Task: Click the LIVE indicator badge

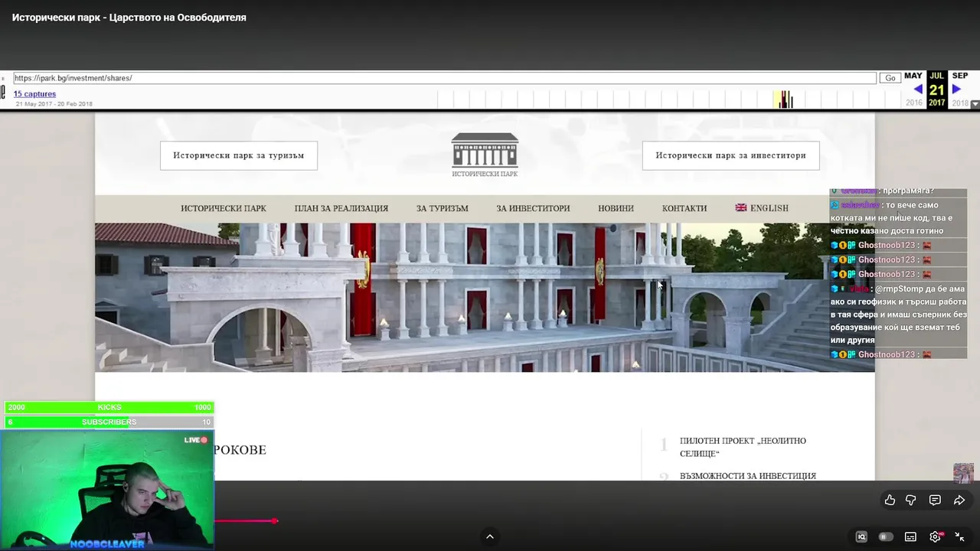Action: 196,440
